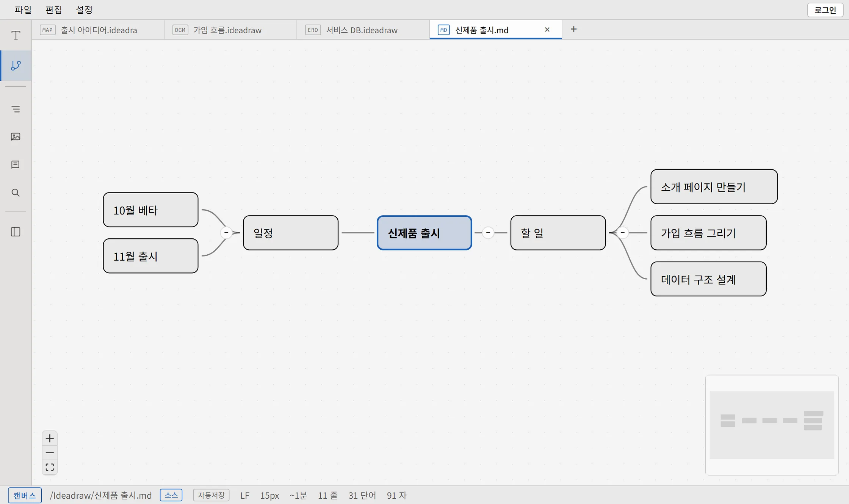Open the 설정 menu

tap(84, 10)
